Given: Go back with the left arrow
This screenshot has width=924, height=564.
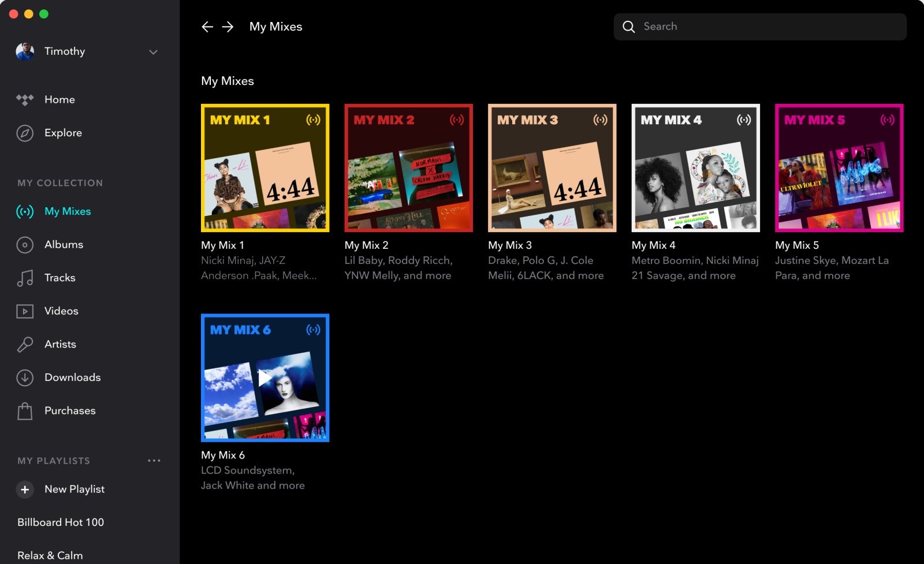Looking at the screenshot, I should [x=207, y=27].
